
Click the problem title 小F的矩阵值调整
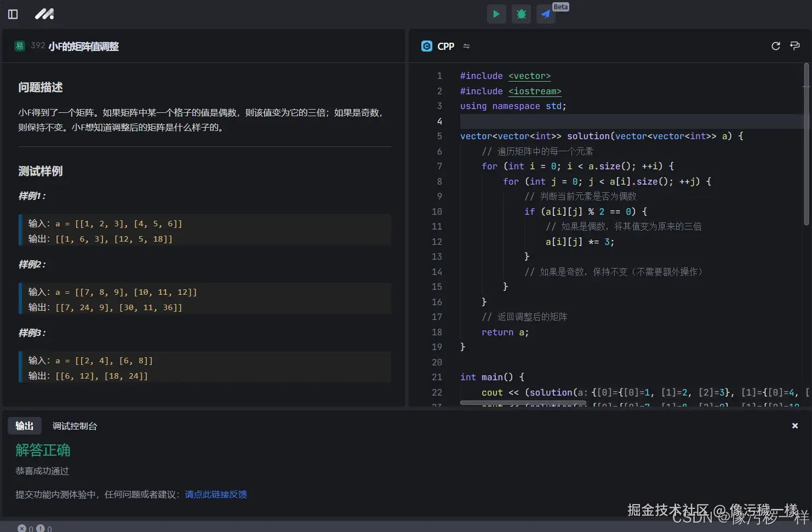[x=83, y=47]
